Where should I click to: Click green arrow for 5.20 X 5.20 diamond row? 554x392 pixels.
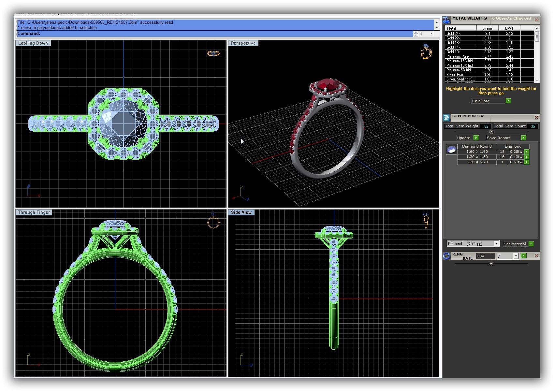point(526,162)
